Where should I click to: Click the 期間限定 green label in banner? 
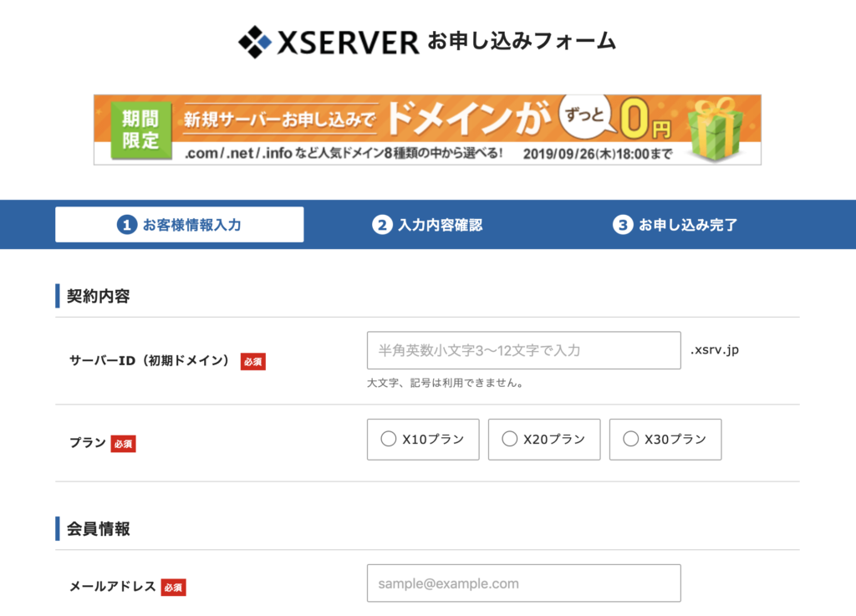coord(140,130)
